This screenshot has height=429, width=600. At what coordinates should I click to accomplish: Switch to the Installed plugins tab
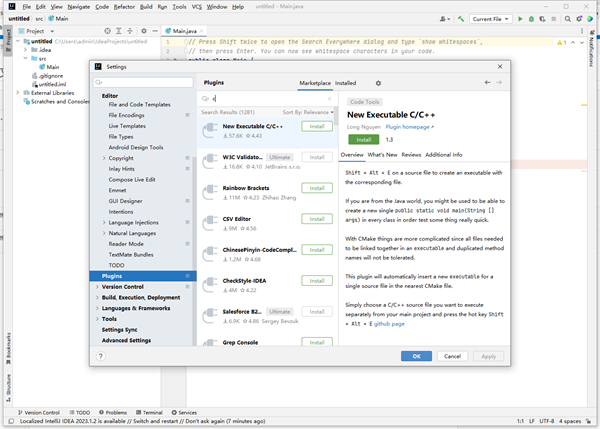(x=345, y=83)
